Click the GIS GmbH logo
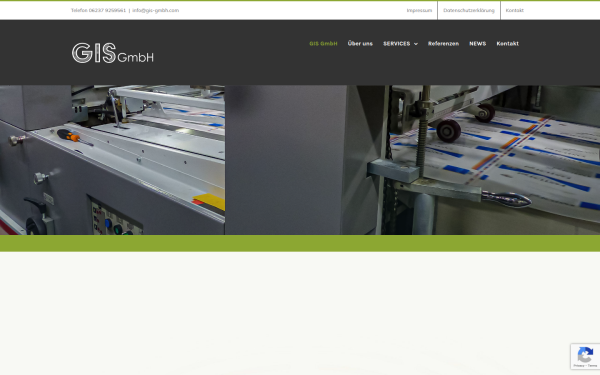The image size is (600, 375). click(x=112, y=53)
